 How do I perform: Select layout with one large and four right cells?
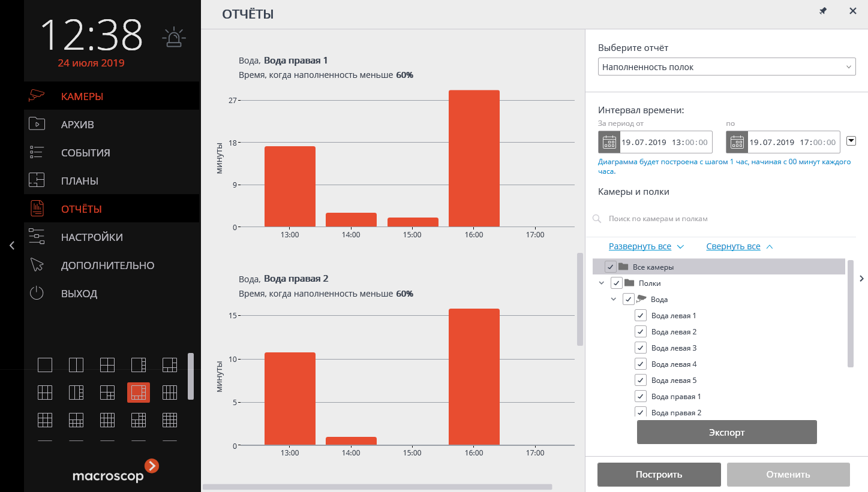pyautogui.click(x=139, y=364)
